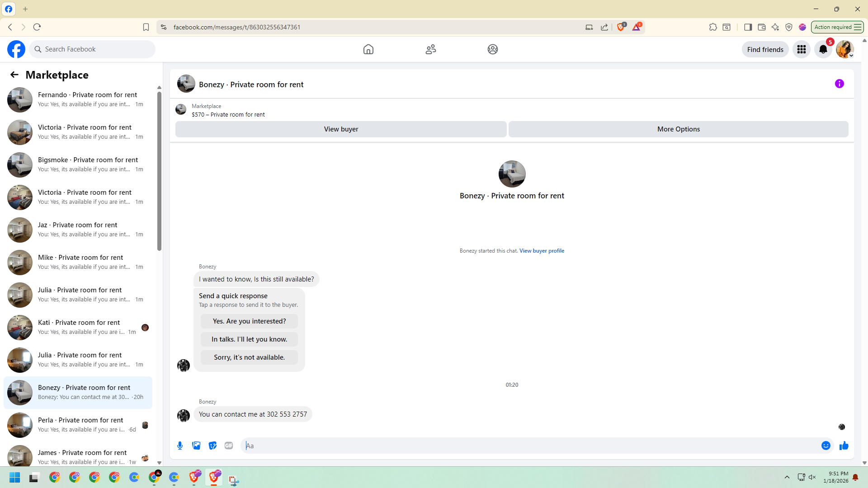Image resolution: width=868 pixels, height=488 pixels.
Task: Go to the Facebook Home tab
Action: (x=368, y=49)
